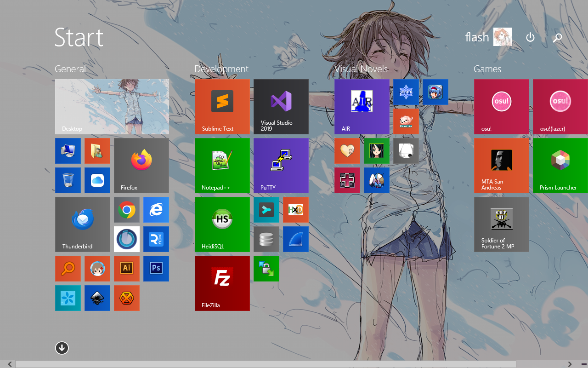588x368 pixels.
Task: Open the Notepad++ tile
Action: [222, 166]
